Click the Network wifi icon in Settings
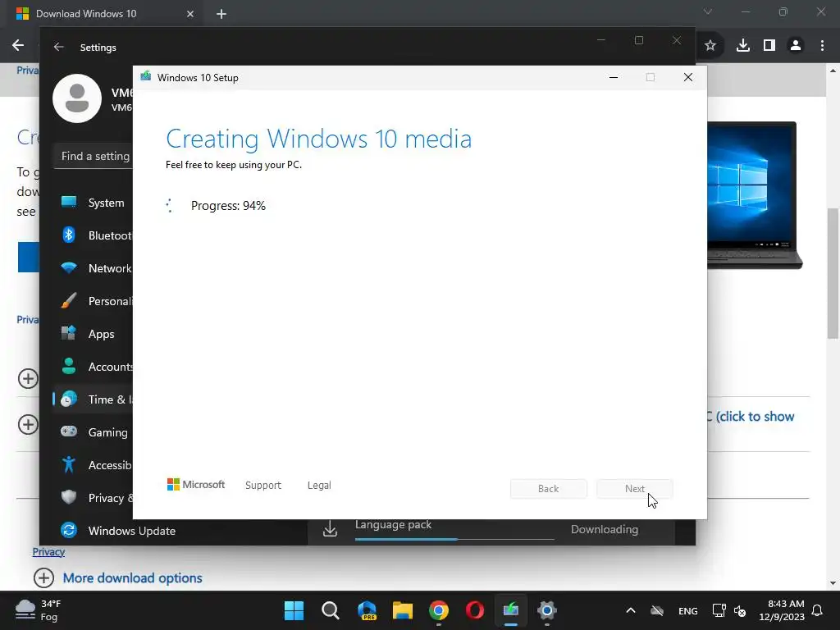This screenshot has height=630, width=840. point(69,267)
